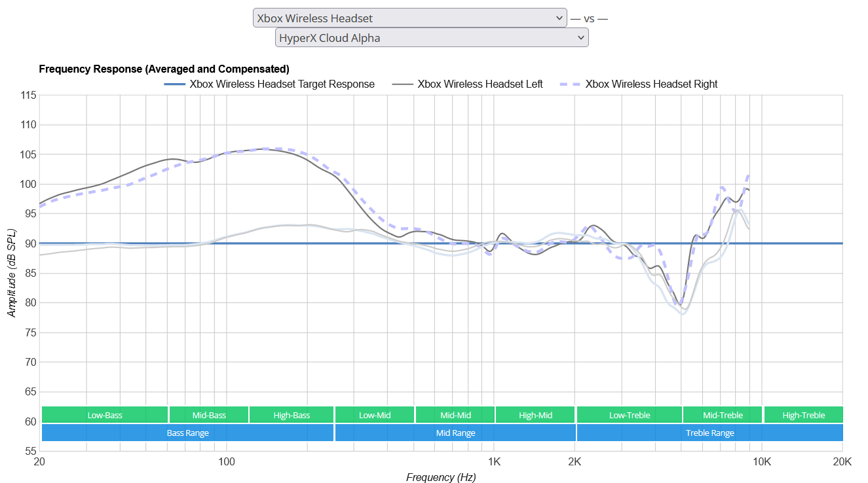Viewport: 868px width, 483px height.
Task: Click the 60 amplitude tick label
Action: [31, 421]
